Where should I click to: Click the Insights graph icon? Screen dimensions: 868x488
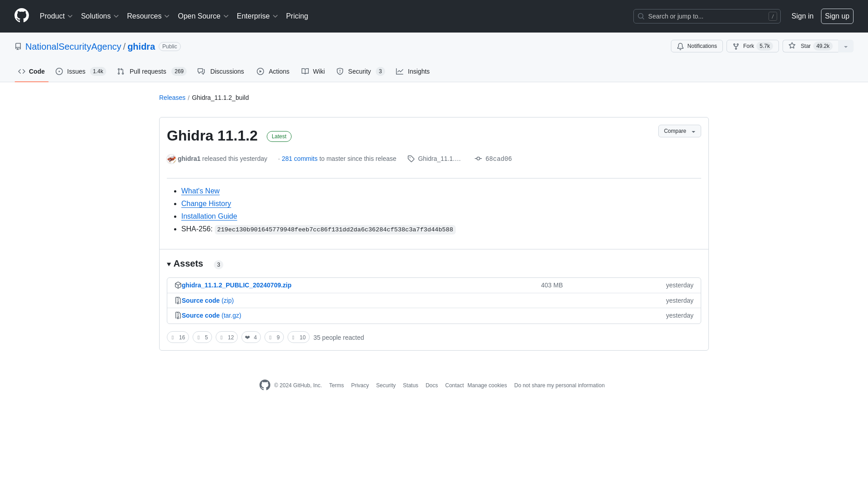(x=400, y=71)
